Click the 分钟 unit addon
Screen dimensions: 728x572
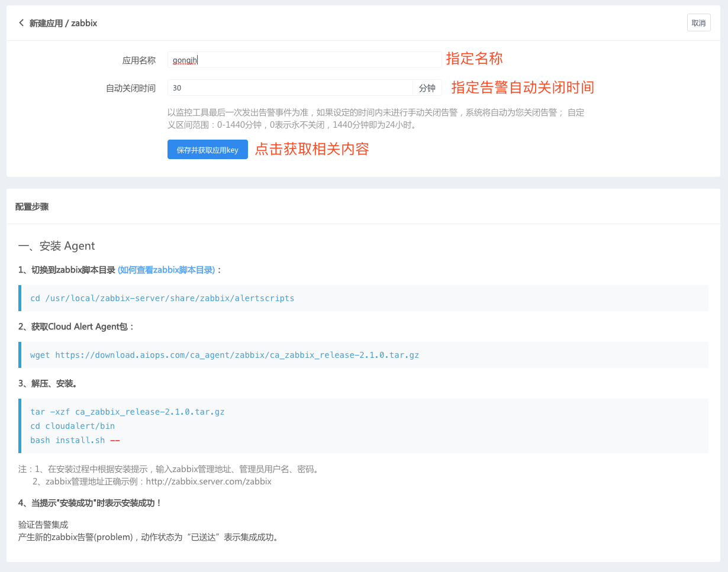click(x=427, y=88)
